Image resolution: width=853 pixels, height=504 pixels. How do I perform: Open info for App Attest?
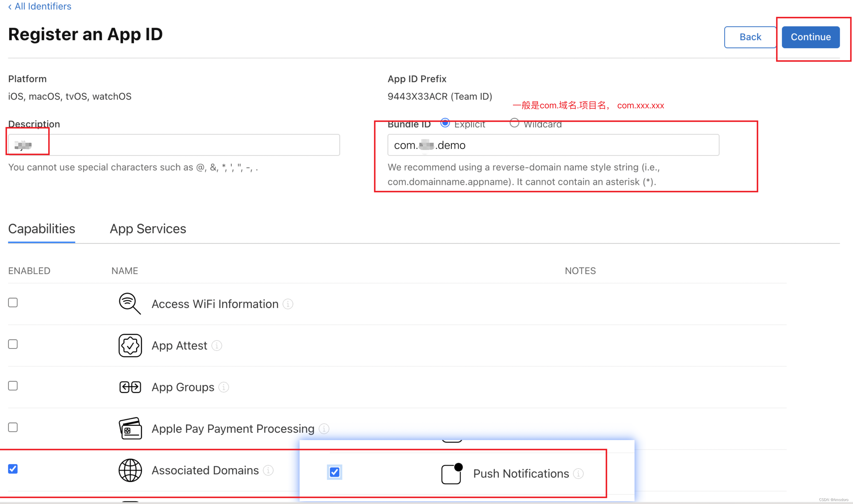point(216,346)
